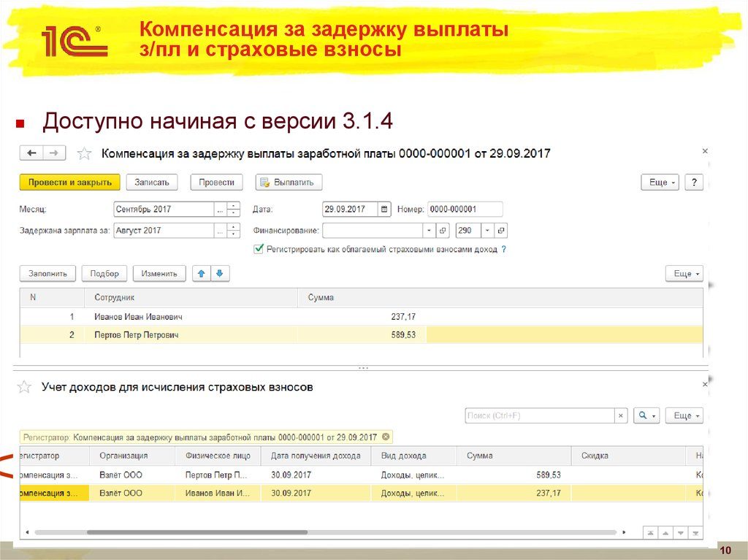
Task: Go to the next page of the list
Action: point(681,533)
